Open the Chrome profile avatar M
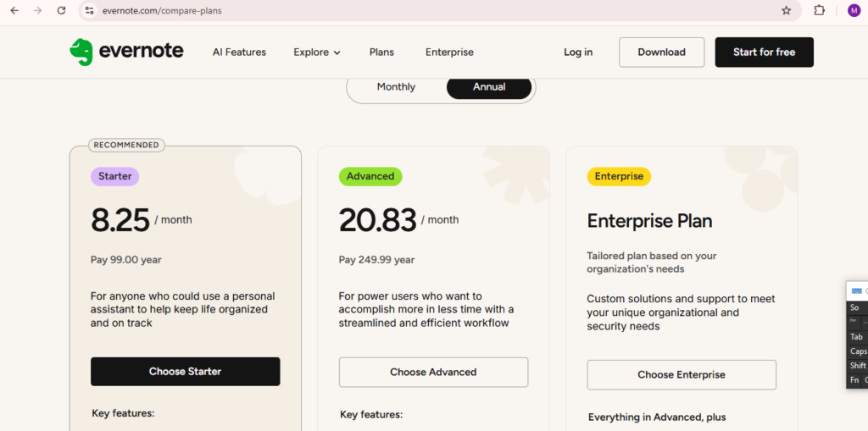 pos(854,10)
